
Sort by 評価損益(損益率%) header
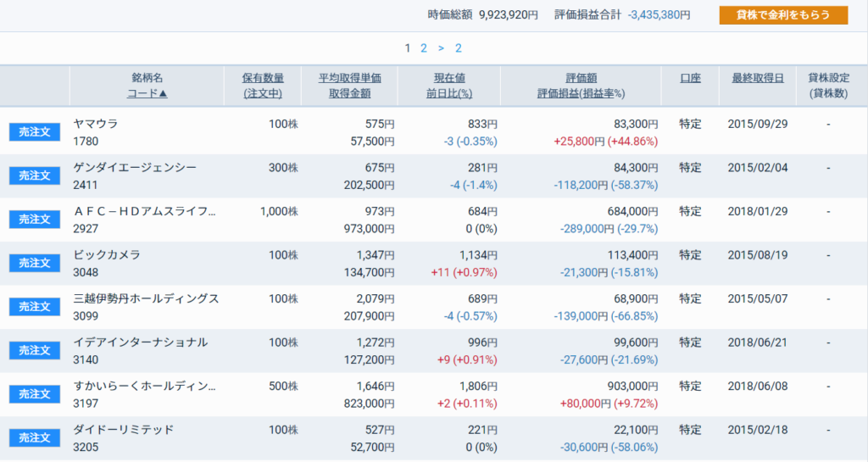[x=581, y=93]
